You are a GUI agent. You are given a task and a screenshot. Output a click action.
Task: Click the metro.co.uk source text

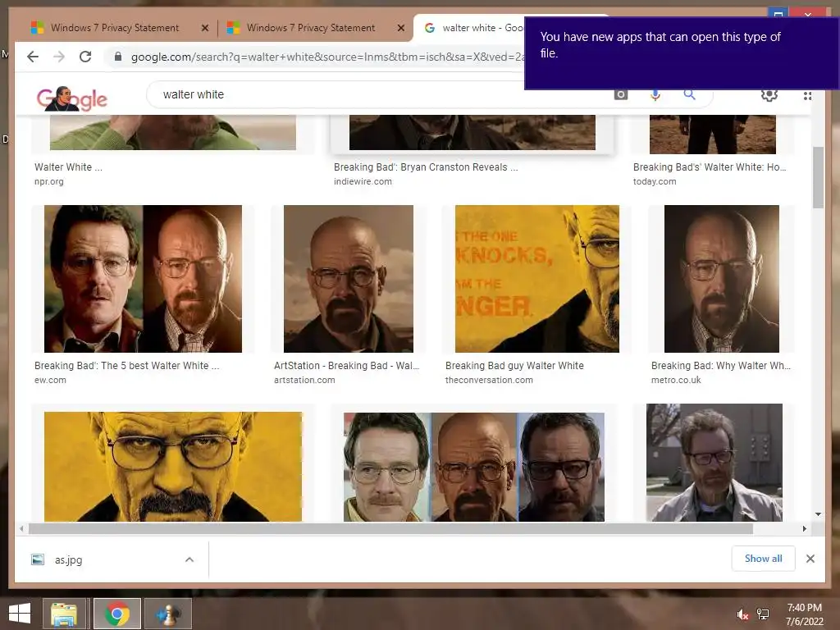pyautogui.click(x=676, y=380)
